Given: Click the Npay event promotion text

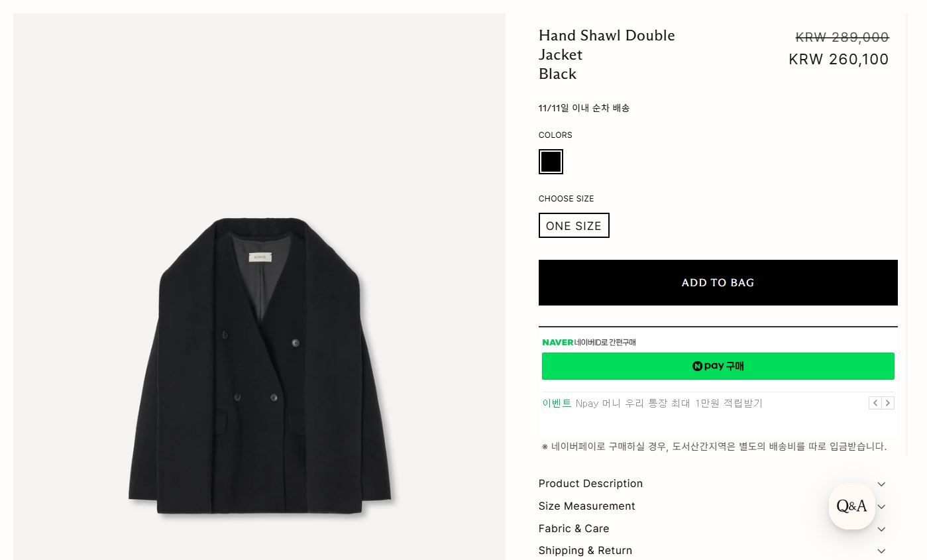Looking at the screenshot, I should coord(669,403).
